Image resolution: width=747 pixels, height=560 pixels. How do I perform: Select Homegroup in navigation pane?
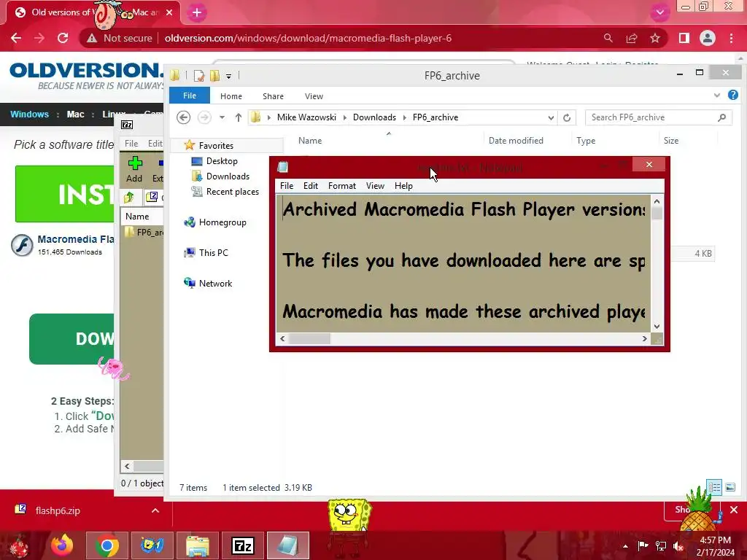(222, 222)
